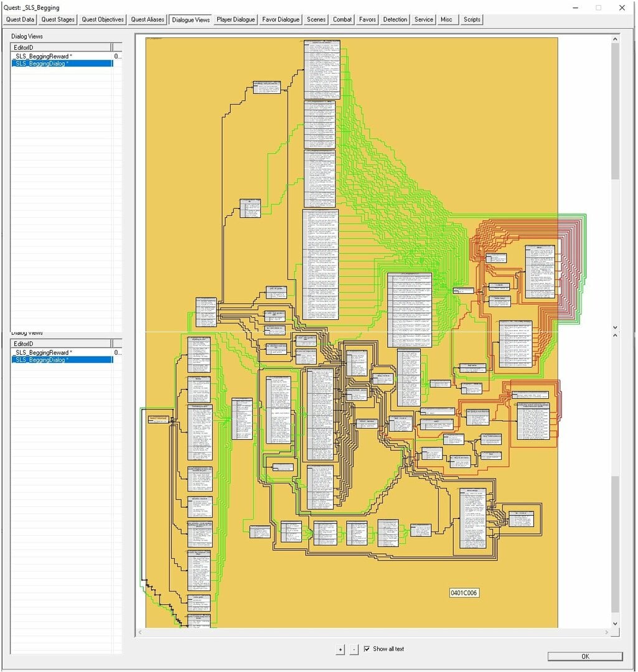Switch to the Quest Data tab

(20, 20)
